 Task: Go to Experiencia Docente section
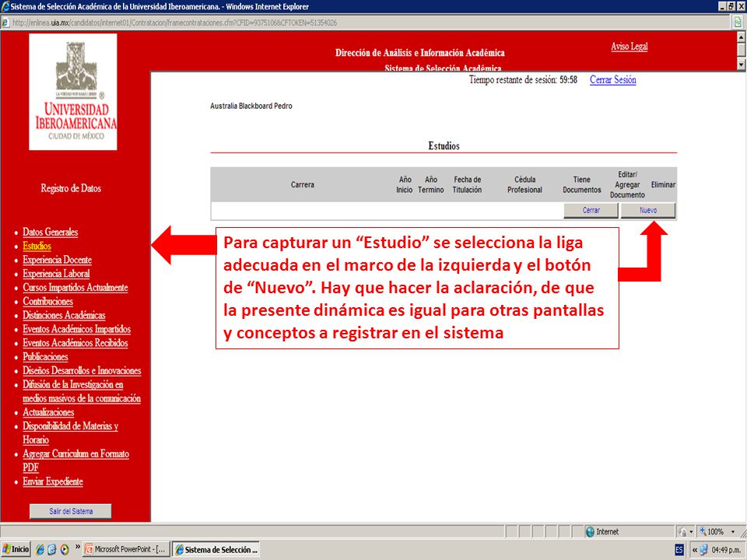point(57,260)
